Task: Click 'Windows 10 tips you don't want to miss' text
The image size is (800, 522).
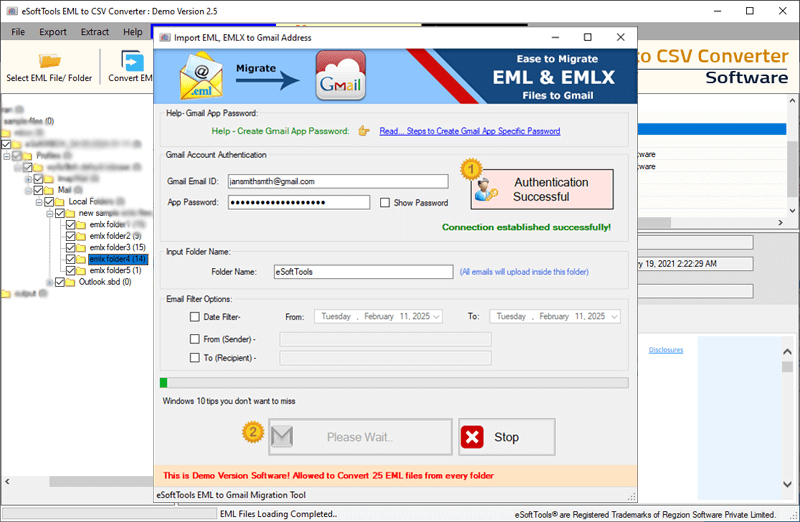Action: point(229,401)
